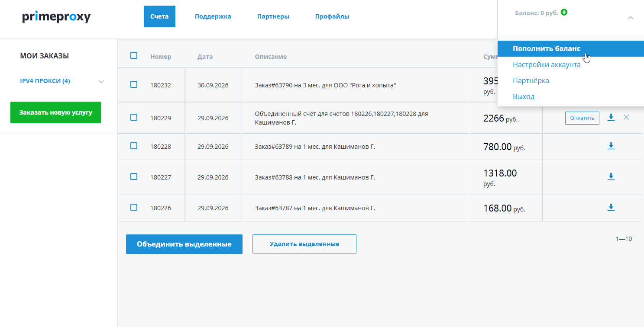Download invoice 180226
Viewport: 644px width, 327px height.
coord(611,207)
